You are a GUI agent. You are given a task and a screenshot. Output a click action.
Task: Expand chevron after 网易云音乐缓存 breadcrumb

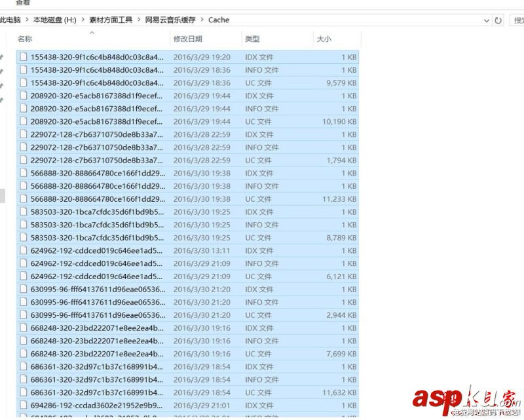pyautogui.click(x=202, y=20)
